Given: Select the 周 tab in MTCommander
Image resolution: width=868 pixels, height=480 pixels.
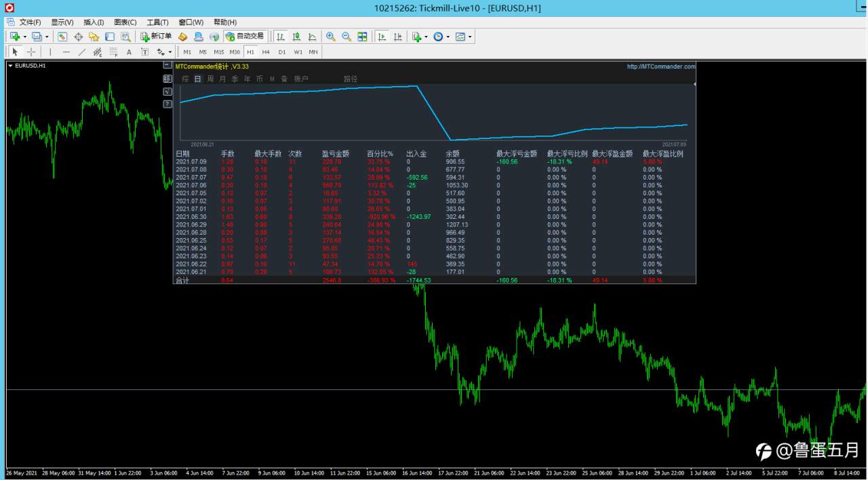Looking at the screenshot, I should click(x=211, y=79).
